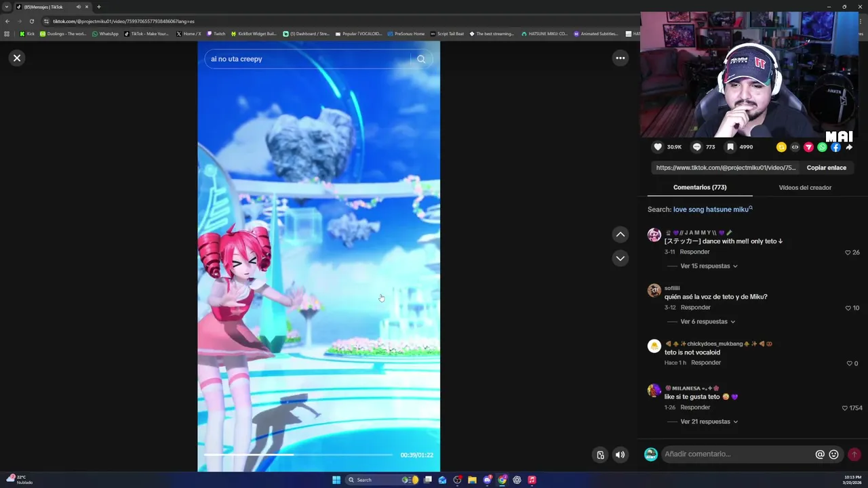The width and height of the screenshot is (868, 488).
Task: Open MILANESA's profile avatar
Action: click(x=654, y=391)
